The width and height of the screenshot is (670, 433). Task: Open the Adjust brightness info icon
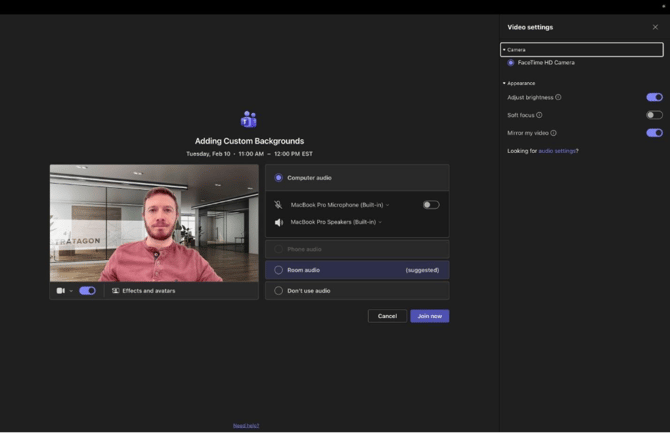(x=558, y=97)
